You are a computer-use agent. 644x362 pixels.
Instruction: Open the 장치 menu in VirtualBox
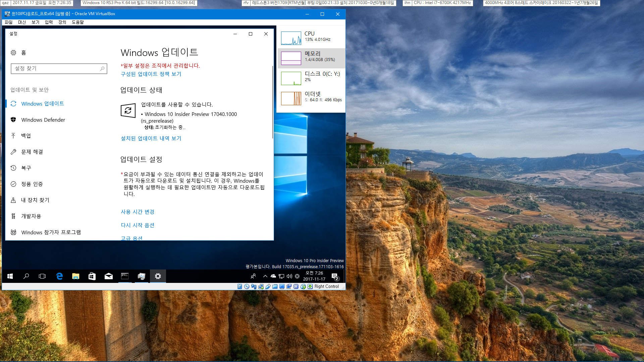click(62, 22)
